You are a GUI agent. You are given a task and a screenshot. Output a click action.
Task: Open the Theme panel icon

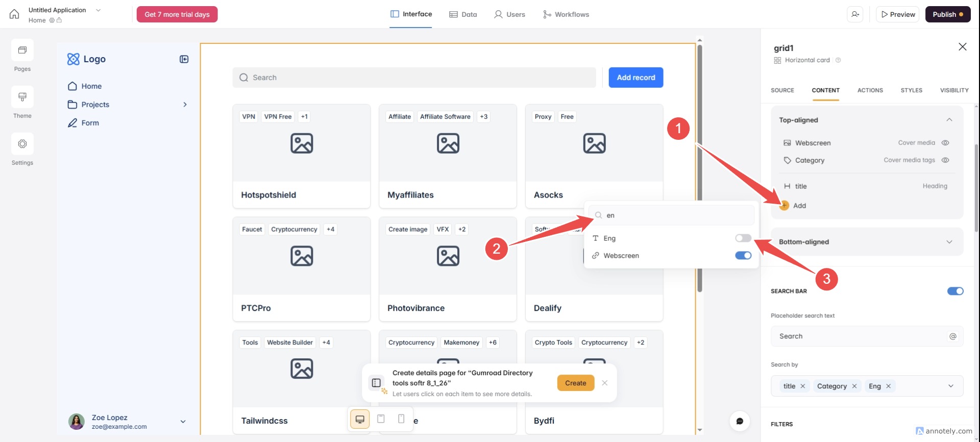pyautogui.click(x=22, y=97)
